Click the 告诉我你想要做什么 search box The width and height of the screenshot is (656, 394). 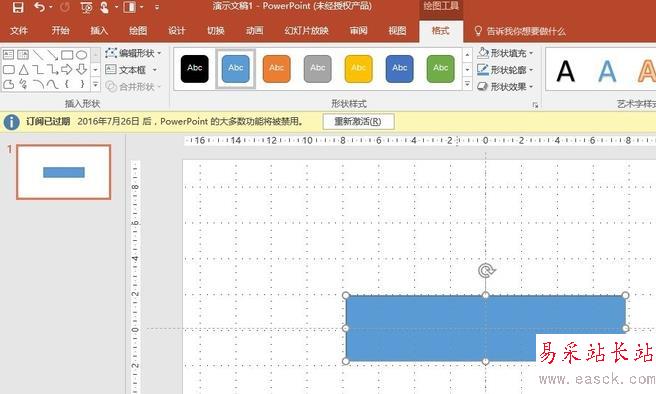coord(520,31)
